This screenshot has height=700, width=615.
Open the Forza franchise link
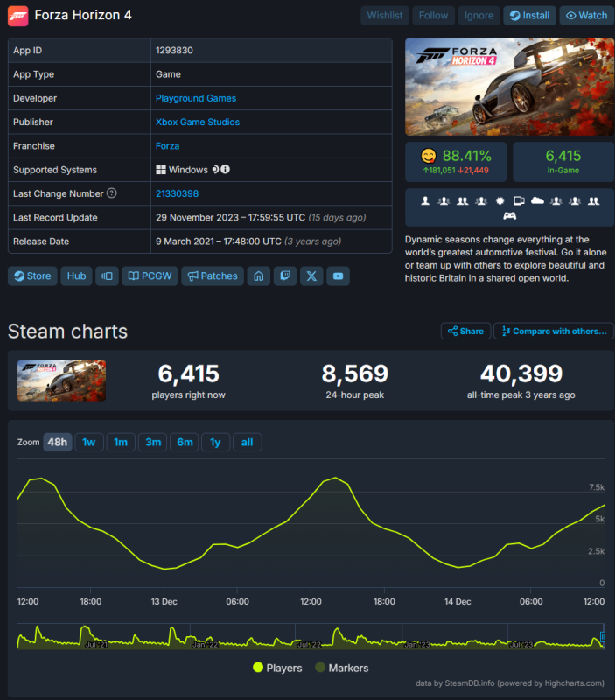(167, 146)
